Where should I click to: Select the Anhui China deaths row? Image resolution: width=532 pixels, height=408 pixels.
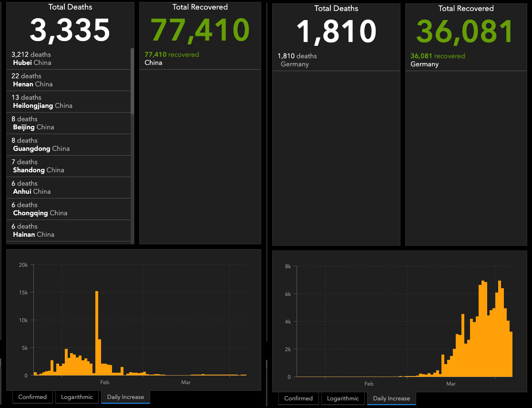click(69, 188)
